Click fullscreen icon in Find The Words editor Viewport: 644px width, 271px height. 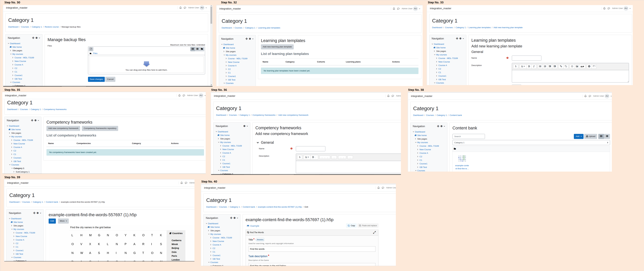coord(374,233)
